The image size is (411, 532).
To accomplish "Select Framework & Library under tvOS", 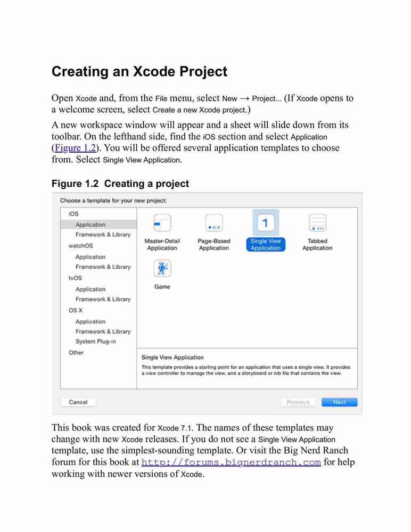I will 103,299.
